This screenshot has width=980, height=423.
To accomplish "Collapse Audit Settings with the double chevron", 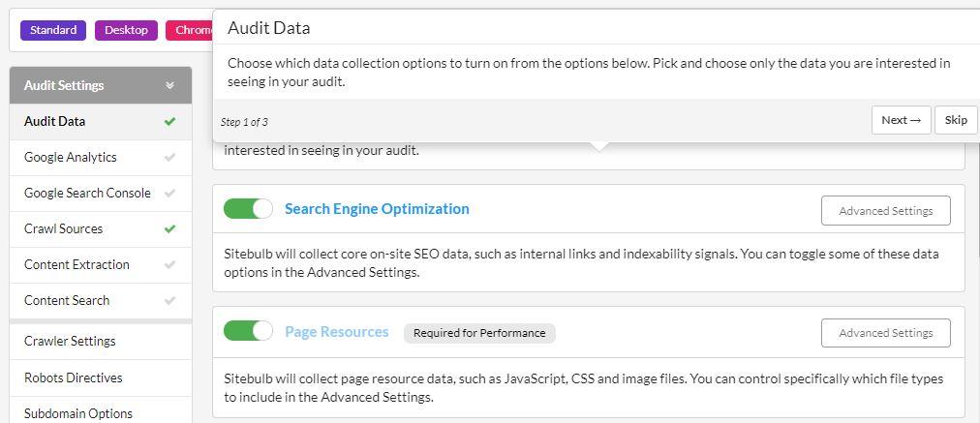I will point(170,85).
